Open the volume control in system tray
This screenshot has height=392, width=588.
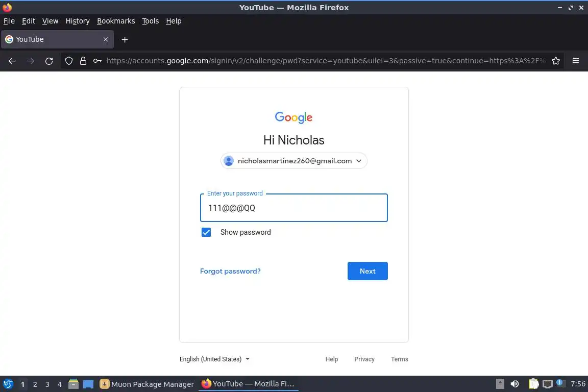point(514,384)
